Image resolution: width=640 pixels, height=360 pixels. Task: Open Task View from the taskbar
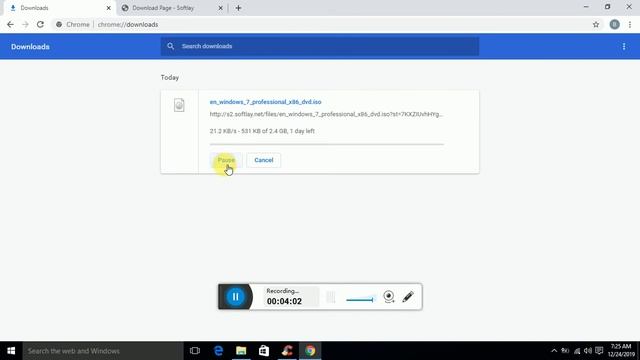point(195,351)
